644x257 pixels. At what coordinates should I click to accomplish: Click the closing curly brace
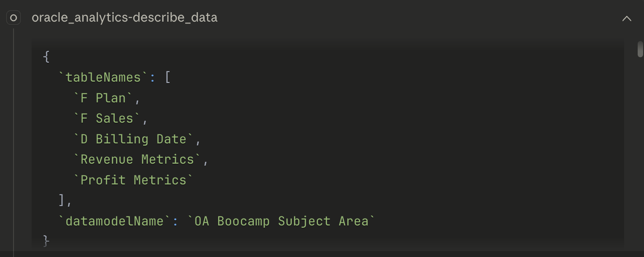[x=46, y=241]
